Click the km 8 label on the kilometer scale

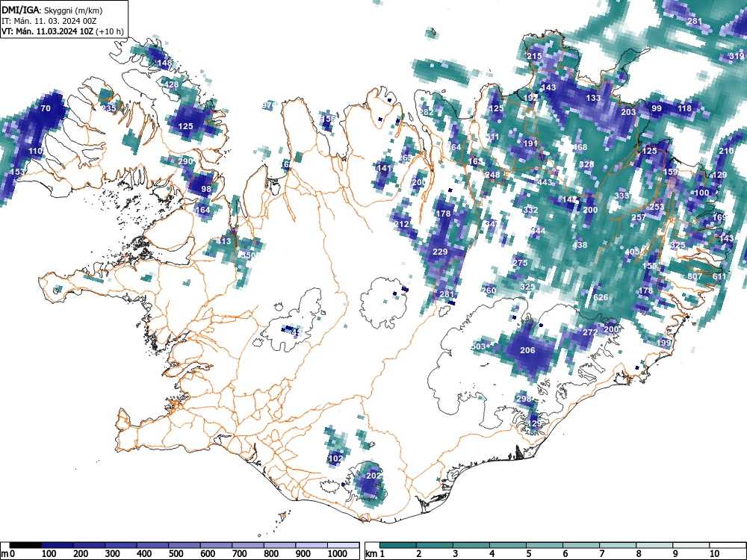click(x=639, y=553)
